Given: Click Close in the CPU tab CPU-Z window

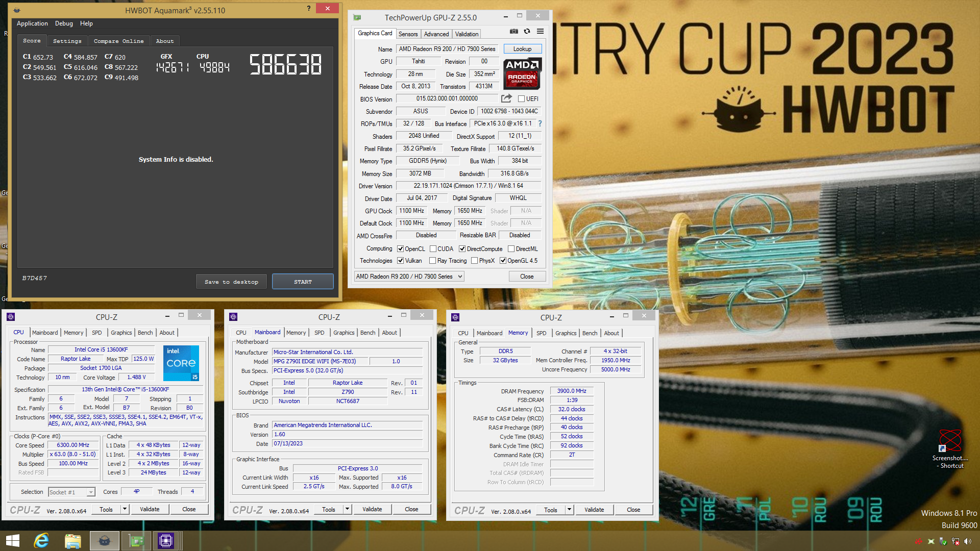Looking at the screenshot, I should [189, 509].
